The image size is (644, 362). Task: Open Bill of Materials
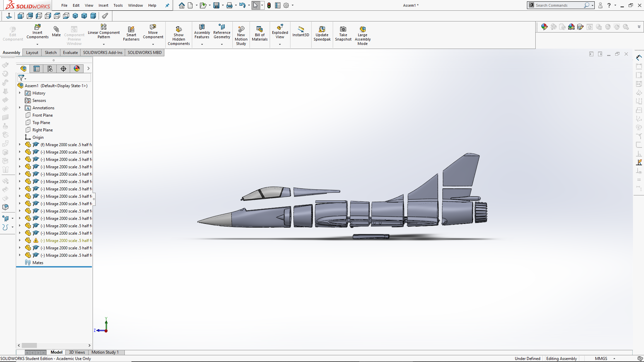260,34
